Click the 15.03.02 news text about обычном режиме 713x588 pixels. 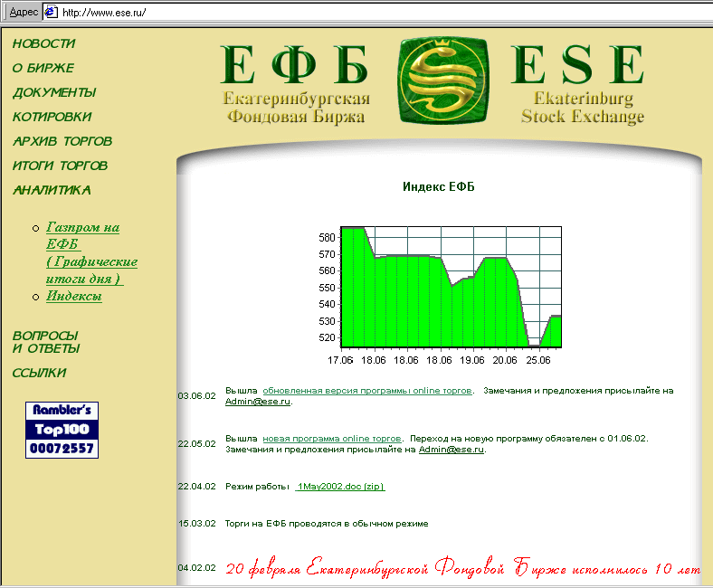coord(327,524)
